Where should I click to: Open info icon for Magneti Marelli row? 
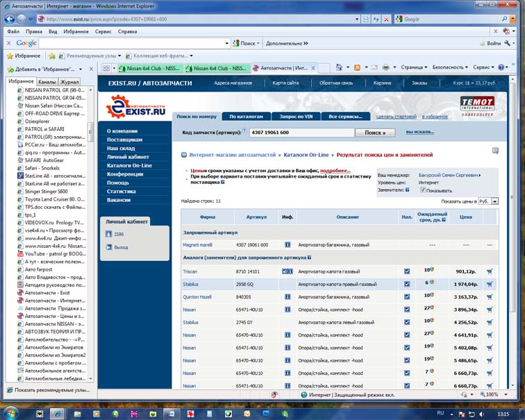287,244
